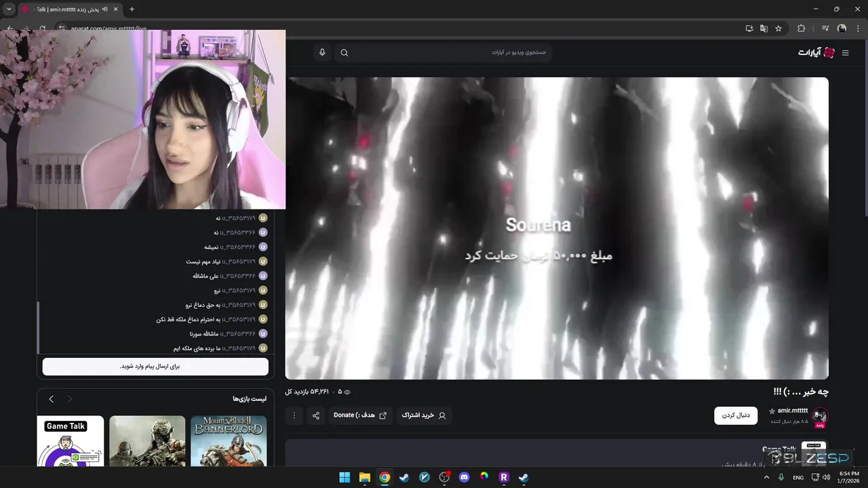868x488 pixels.
Task: Click the login-to-send-message box
Action: (155, 367)
